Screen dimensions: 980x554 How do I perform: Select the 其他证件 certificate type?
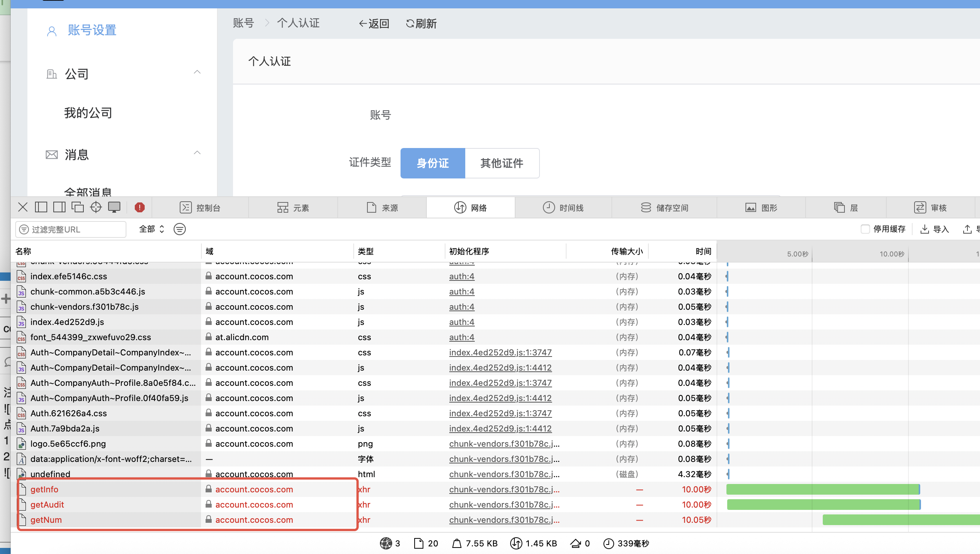click(502, 163)
